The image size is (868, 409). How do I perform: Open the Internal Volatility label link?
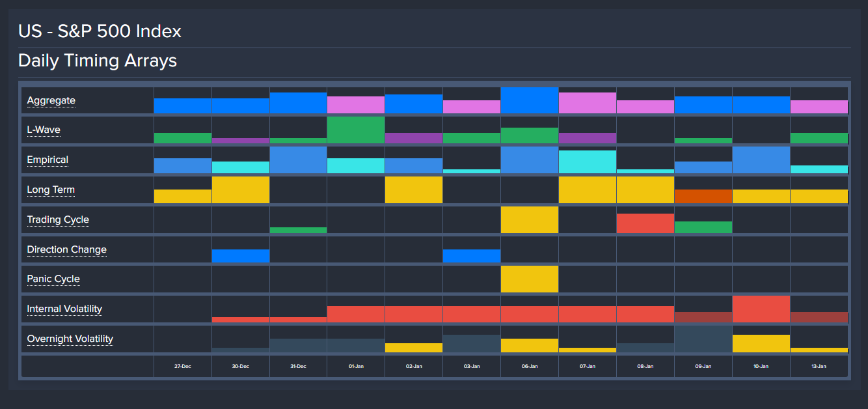point(64,309)
